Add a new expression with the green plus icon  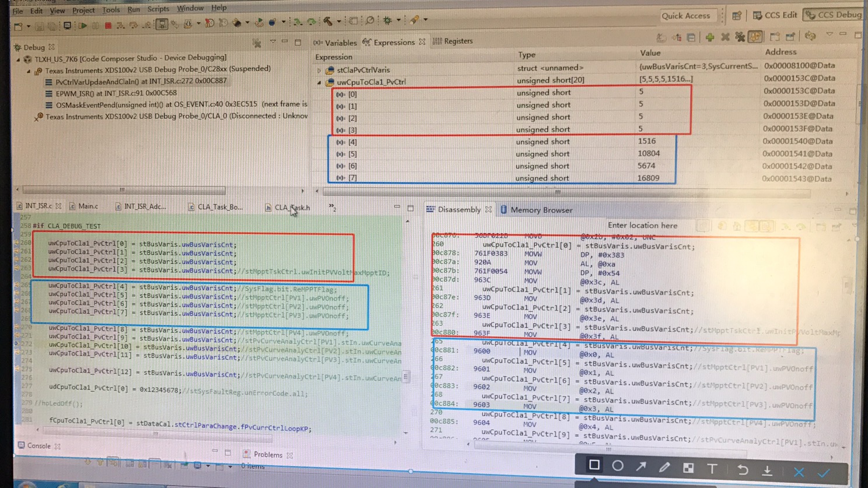[x=709, y=36]
